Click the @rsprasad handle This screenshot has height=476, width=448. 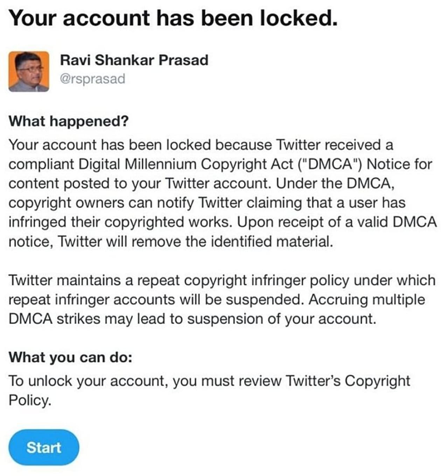point(92,79)
